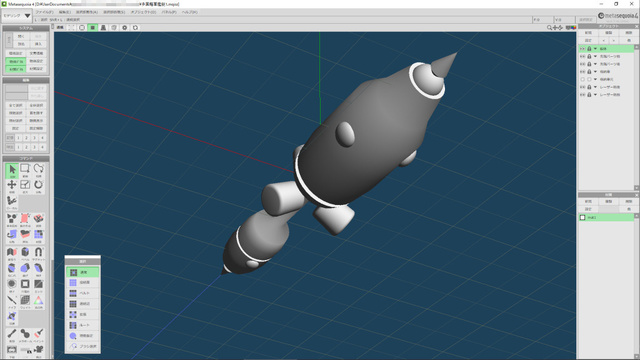This screenshot has height=360, width=640.
Task: Select the mat1 material row
Action: 607,218
